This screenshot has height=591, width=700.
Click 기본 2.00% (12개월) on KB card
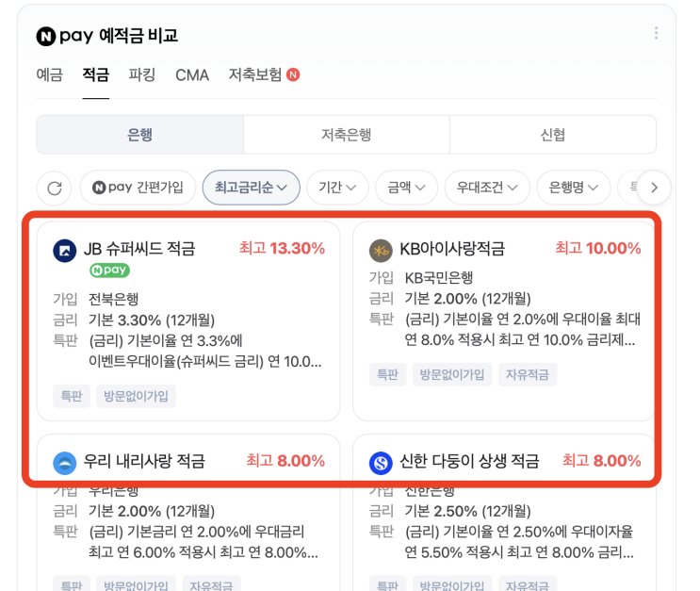468,299
